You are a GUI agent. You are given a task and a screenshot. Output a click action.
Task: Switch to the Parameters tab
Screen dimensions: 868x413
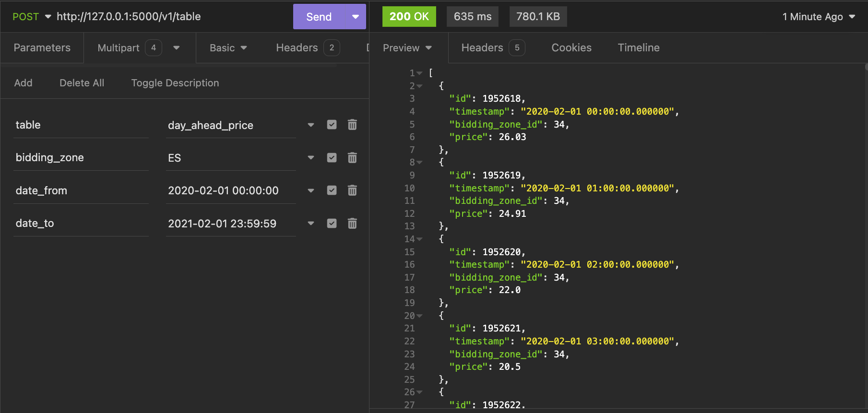42,48
